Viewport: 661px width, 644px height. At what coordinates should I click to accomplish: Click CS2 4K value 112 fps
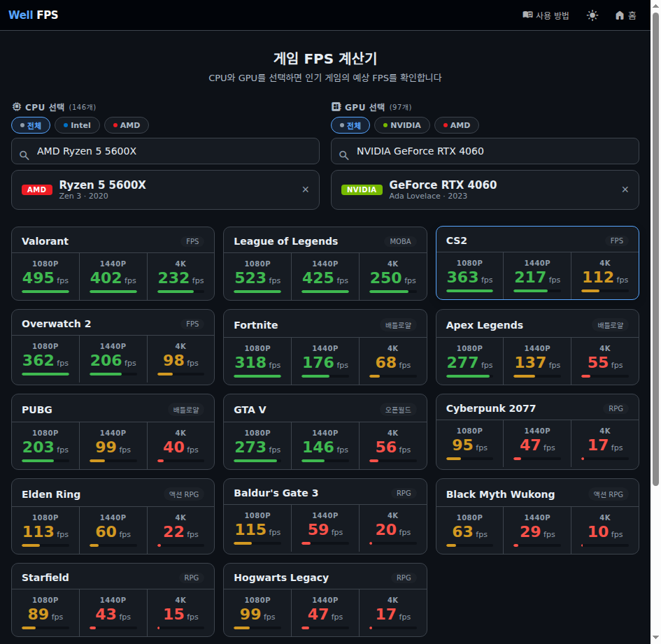(x=605, y=278)
